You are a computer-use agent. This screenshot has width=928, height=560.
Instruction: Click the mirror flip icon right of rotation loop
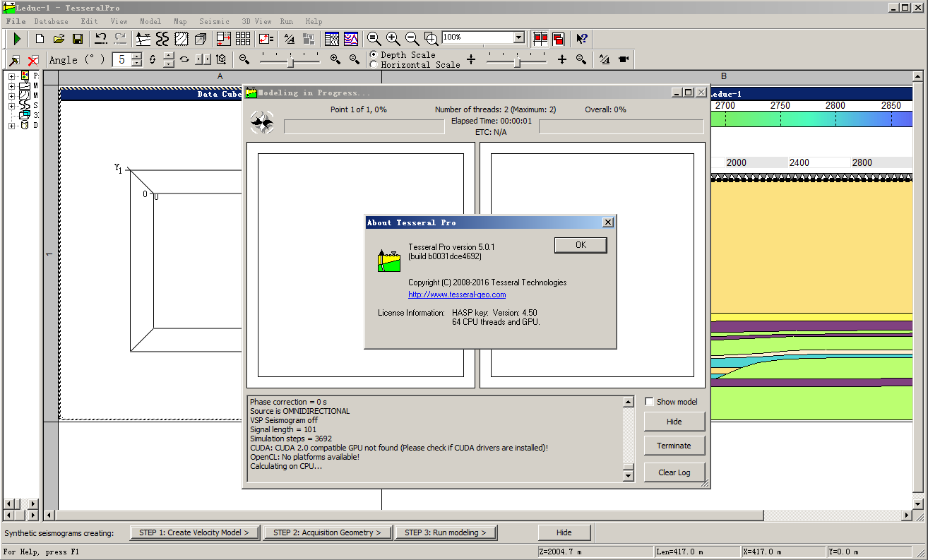(x=203, y=59)
